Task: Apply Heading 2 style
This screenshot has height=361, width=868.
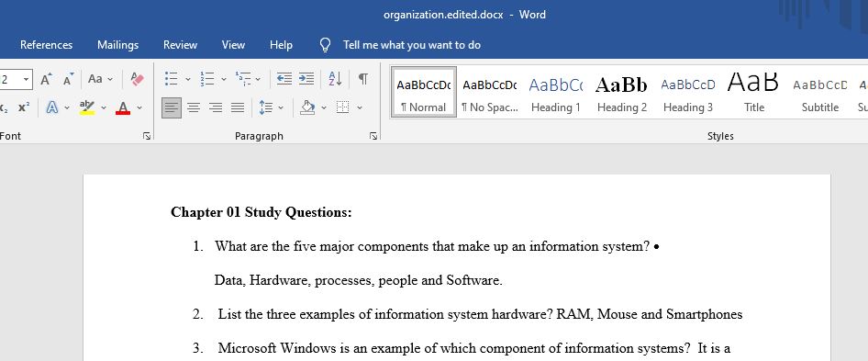Action: click(x=622, y=93)
